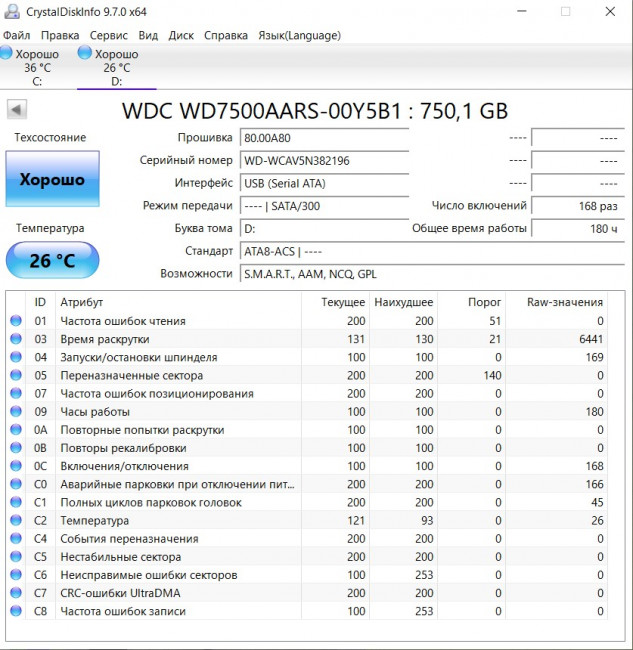Click status orb of attribute 0B row
The width and height of the screenshot is (633, 650).
click(x=16, y=448)
